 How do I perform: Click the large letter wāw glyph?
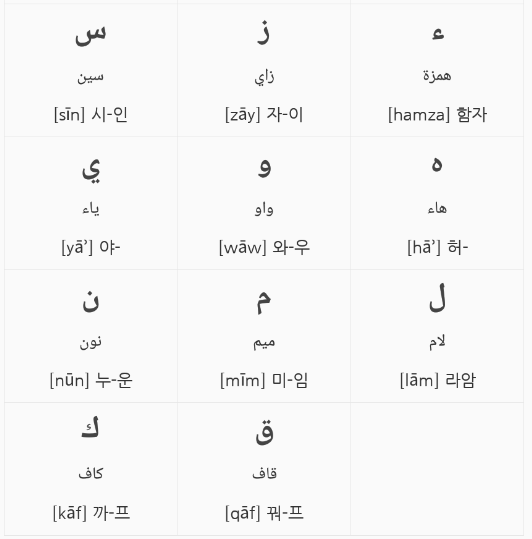tap(264, 167)
